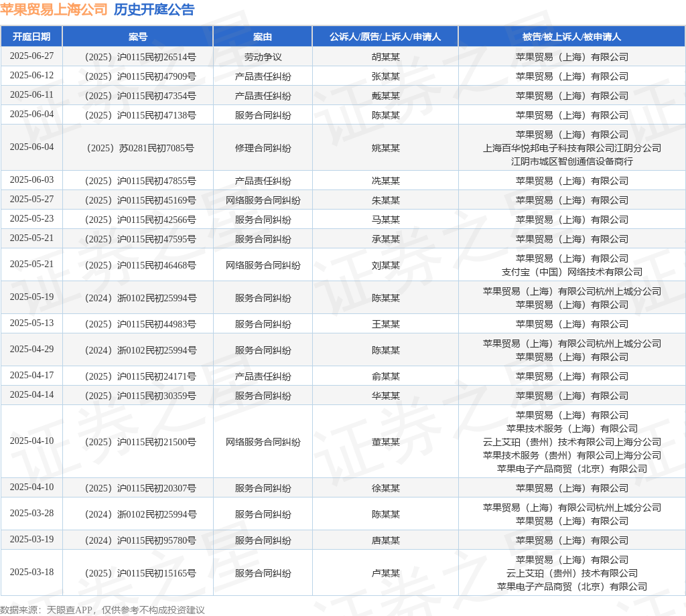Select plaintiff 华某某
The height and width of the screenshot is (616, 686).
[385, 396]
